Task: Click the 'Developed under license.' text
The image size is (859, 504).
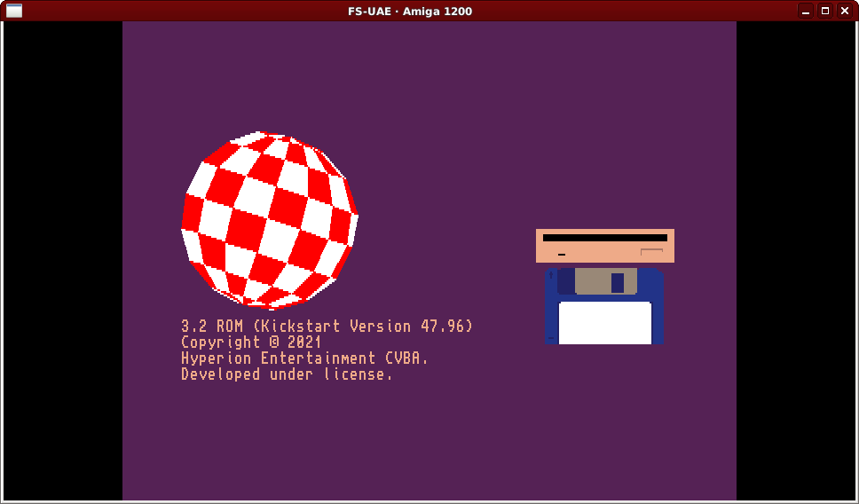Action: pos(287,374)
